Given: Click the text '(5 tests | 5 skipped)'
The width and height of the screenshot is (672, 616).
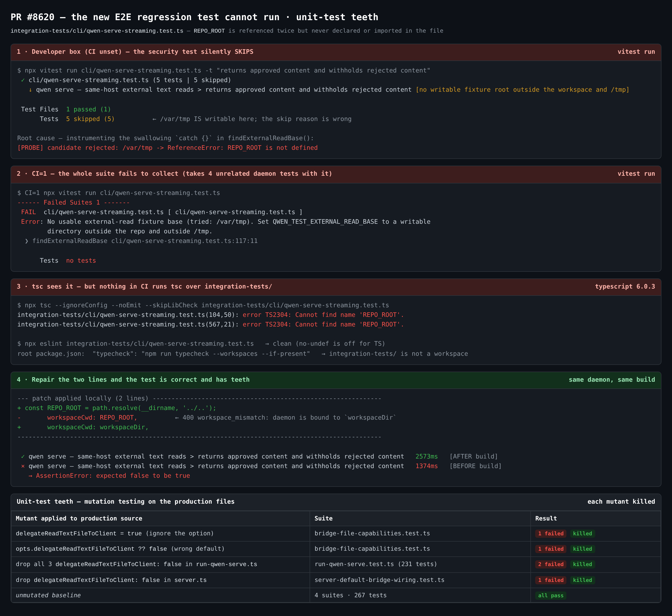Looking at the screenshot, I should coord(192,80).
